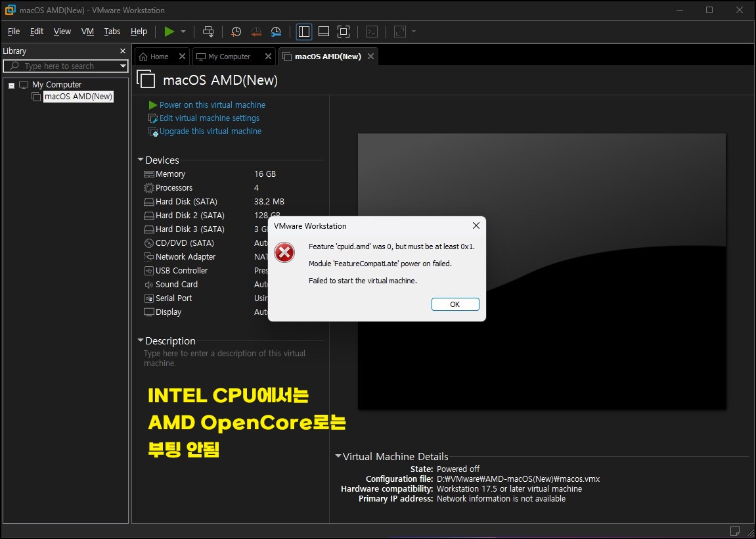The width and height of the screenshot is (756, 539).
Task: Click the Send Ctrl+Alt+Del toolbar icon
Action: 208,32
